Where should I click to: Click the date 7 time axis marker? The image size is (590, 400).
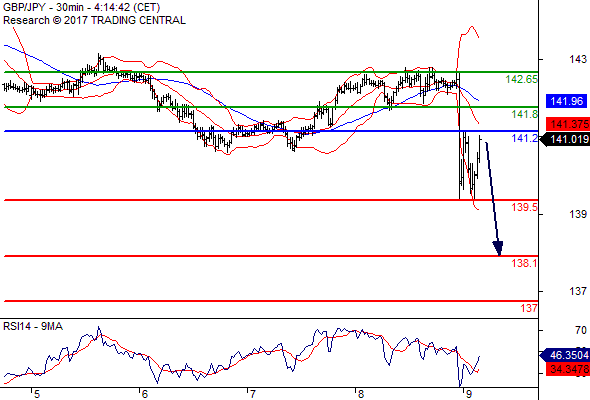click(252, 394)
